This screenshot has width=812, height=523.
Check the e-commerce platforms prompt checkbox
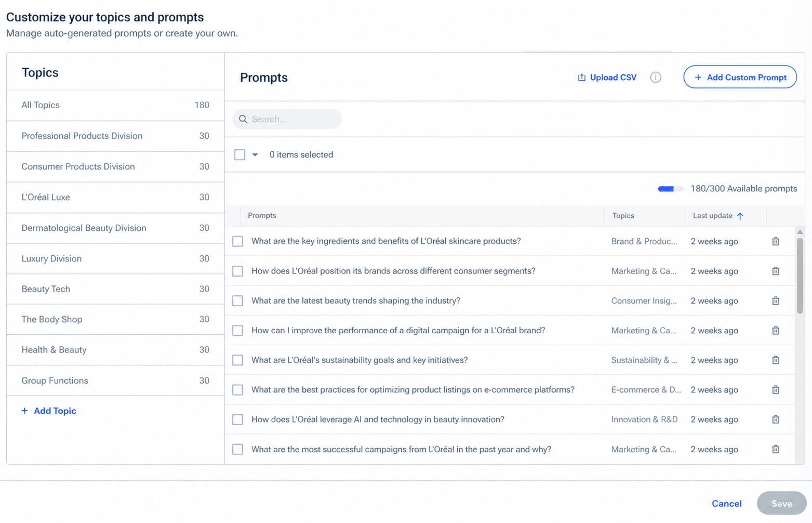[x=237, y=389]
